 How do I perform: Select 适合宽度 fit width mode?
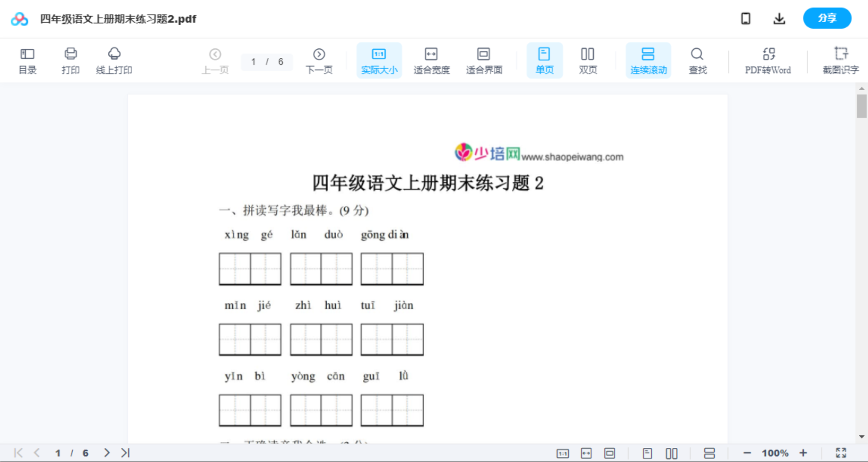(x=431, y=60)
